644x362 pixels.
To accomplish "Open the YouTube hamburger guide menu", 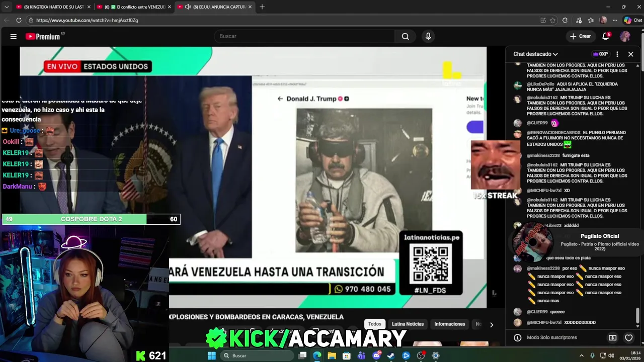I will coord(14,36).
